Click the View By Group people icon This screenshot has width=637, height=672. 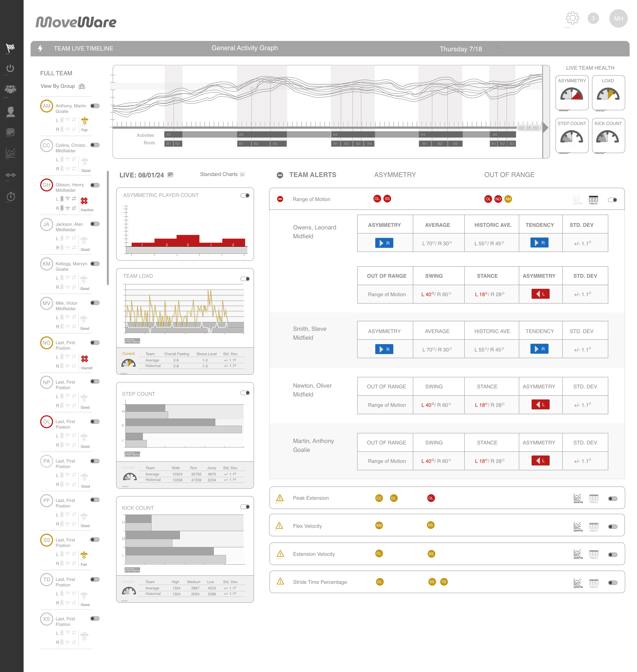click(x=81, y=86)
